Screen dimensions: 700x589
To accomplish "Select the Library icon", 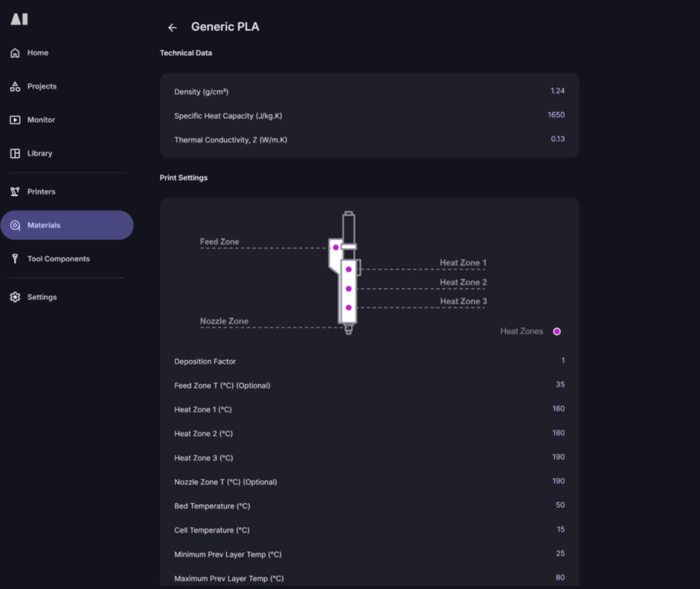I will pos(14,153).
